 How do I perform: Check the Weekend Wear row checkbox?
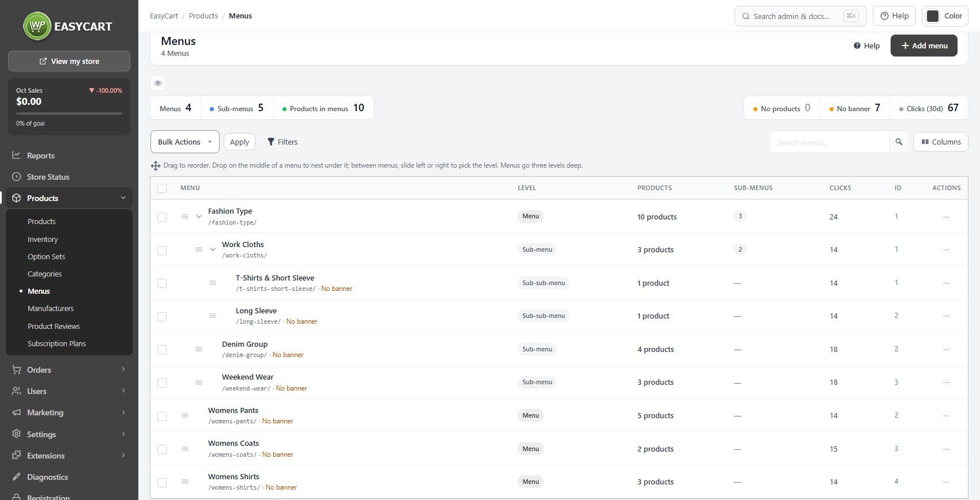162,383
